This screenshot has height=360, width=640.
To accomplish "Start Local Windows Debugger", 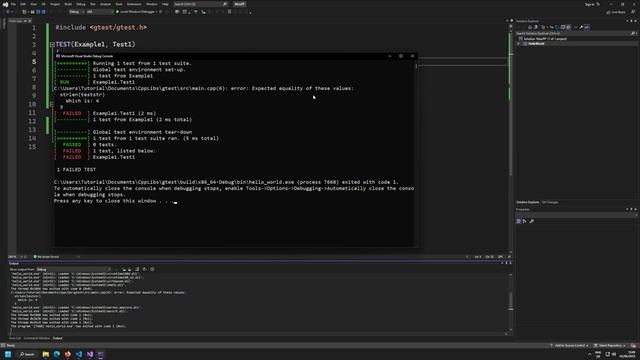I will (x=137, y=12).
